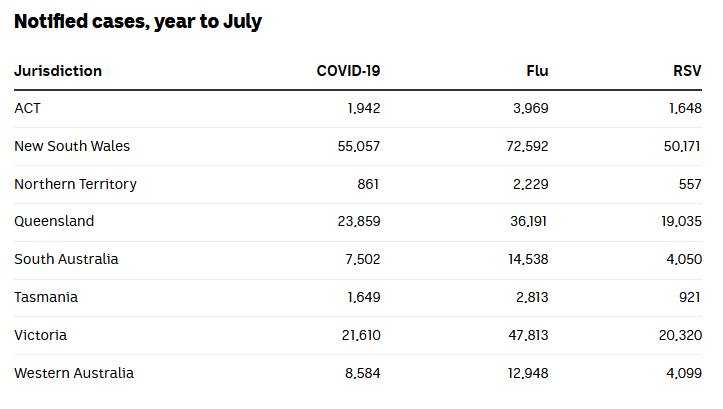This screenshot has width=723, height=409.
Task: Click the COVID-19 column header
Action: point(348,71)
